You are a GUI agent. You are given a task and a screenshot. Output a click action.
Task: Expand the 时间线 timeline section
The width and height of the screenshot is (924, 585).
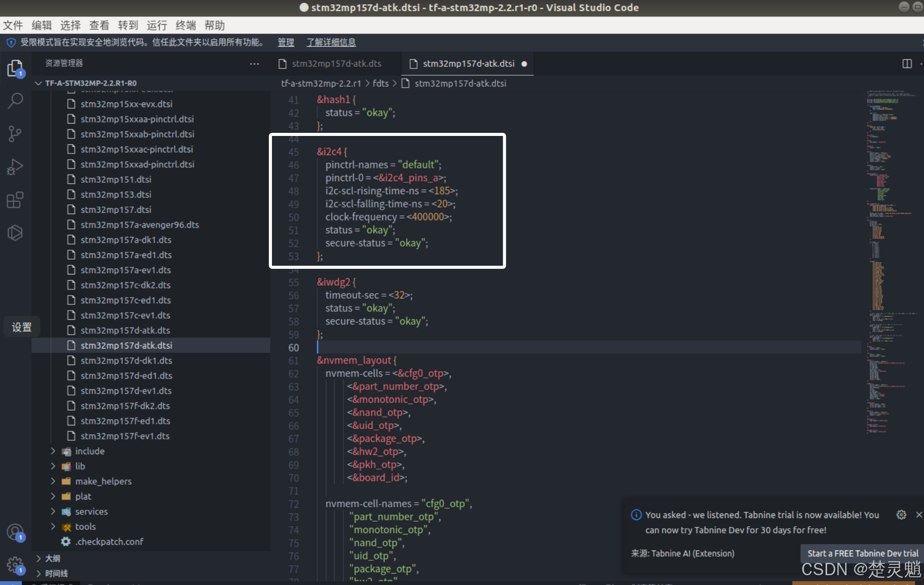click(x=56, y=573)
